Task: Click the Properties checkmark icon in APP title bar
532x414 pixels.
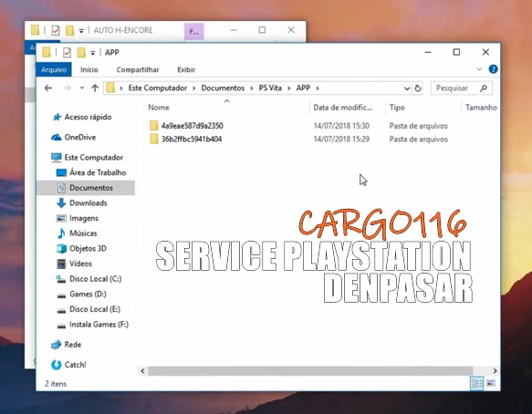Action: coord(68,53)
